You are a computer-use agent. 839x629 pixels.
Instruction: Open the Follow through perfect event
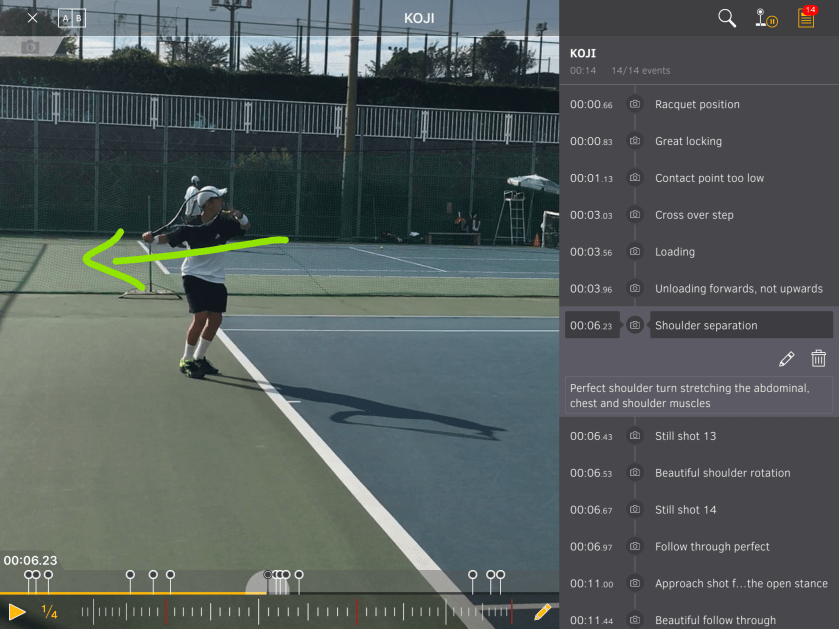point(712,547)
